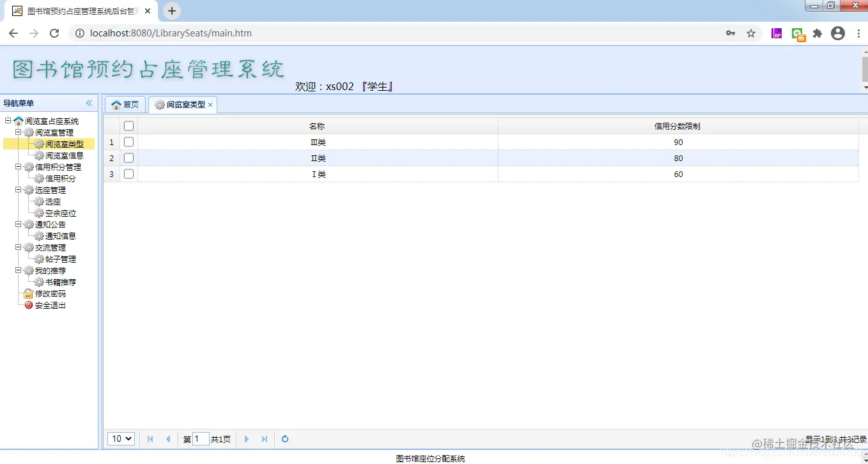Refresh the table with reload icon
The image size is (868, 464).
coord(285,439)
